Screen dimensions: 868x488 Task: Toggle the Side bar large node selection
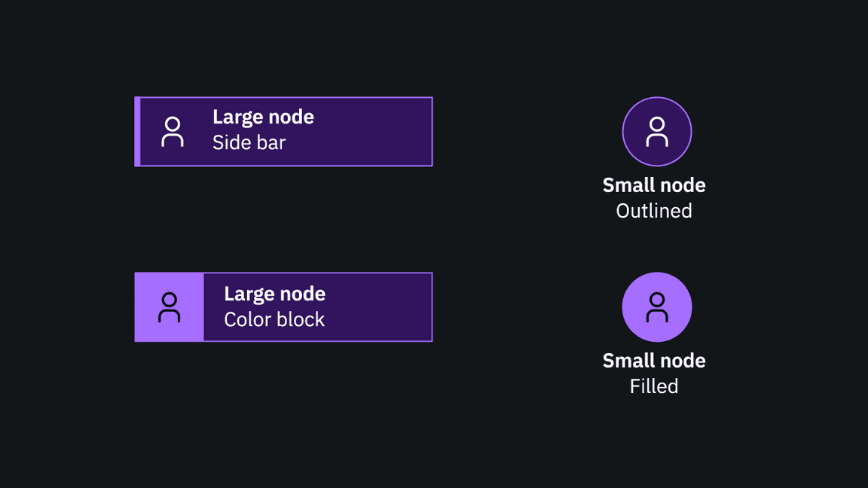coord(284,131)
